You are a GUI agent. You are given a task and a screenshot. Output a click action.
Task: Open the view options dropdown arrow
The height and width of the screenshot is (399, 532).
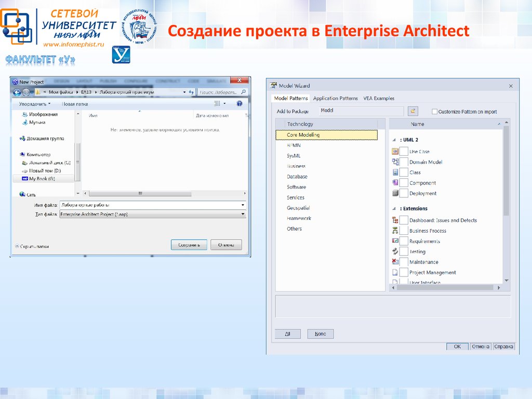[224, 103]
